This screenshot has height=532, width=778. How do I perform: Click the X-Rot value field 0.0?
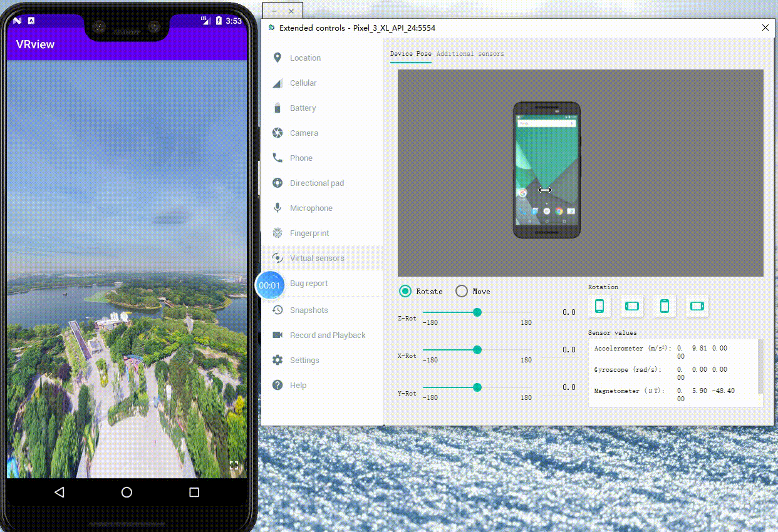[x=569, y=350]
